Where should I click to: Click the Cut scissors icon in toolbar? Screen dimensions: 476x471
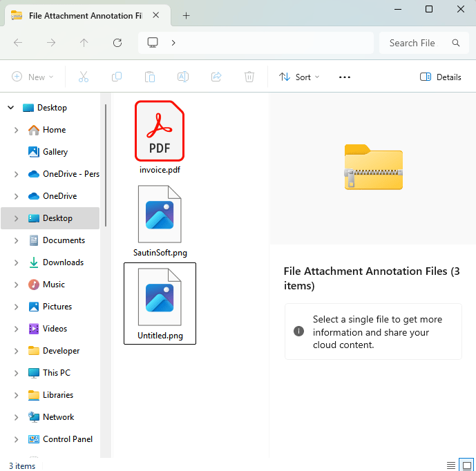pos(84,77)
